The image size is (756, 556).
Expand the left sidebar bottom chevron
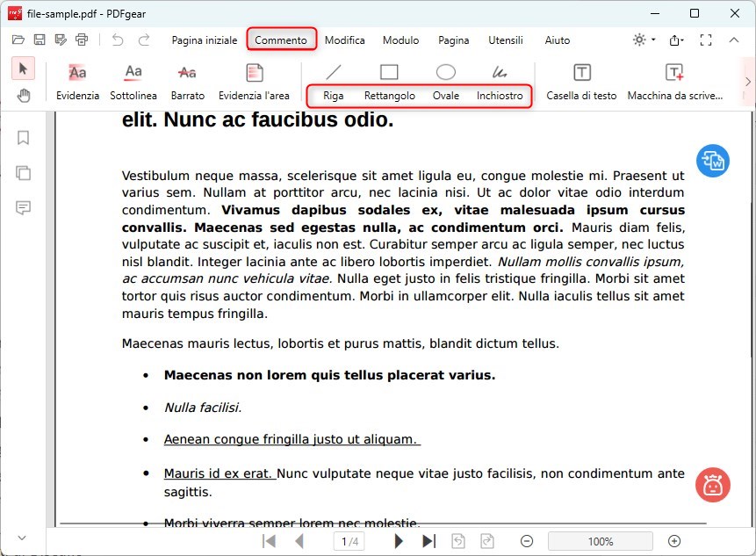(22, 538)
